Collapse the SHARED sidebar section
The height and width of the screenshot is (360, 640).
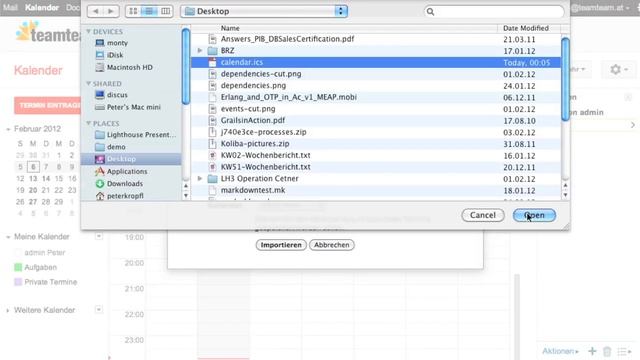click(88, 83)
